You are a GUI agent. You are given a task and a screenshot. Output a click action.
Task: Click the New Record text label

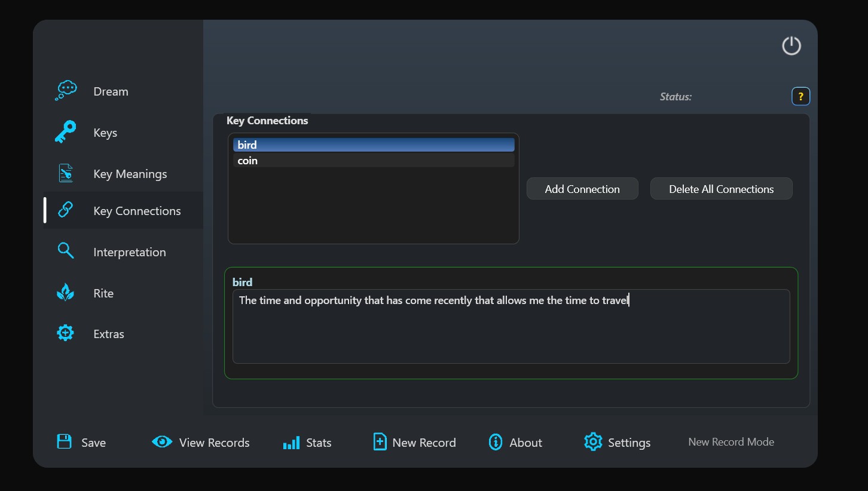click(x=424, y=443)
